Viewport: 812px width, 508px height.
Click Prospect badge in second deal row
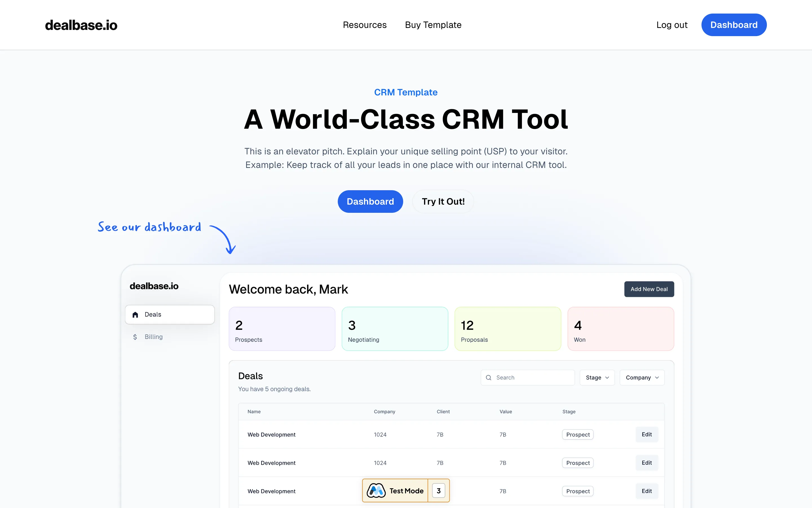coord(578,463)
